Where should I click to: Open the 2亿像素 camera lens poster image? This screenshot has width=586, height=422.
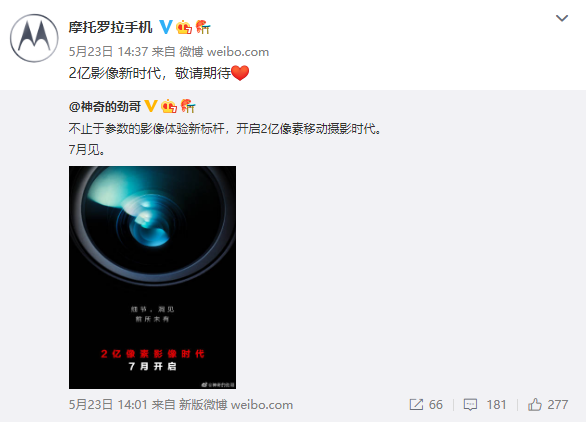(152, 277)
